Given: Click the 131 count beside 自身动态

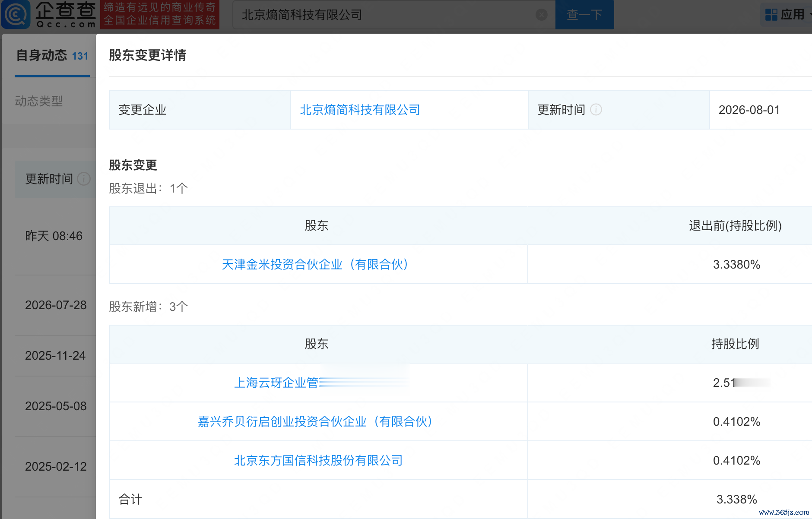Looking at the screenshot, I should click(x=80, y=56).
